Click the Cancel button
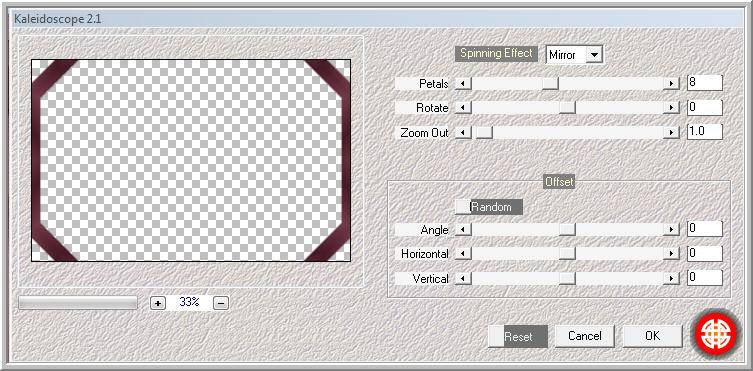753x371 pixels. (584, 336)
